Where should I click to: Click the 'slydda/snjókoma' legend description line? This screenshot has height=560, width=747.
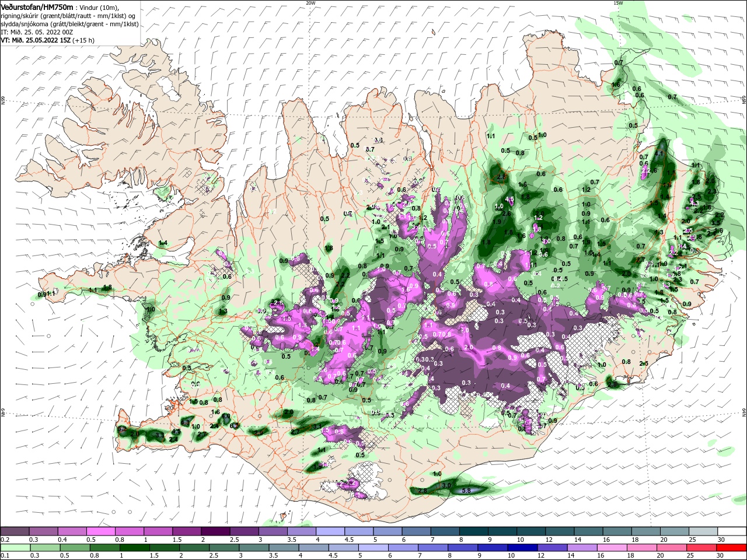69,24
